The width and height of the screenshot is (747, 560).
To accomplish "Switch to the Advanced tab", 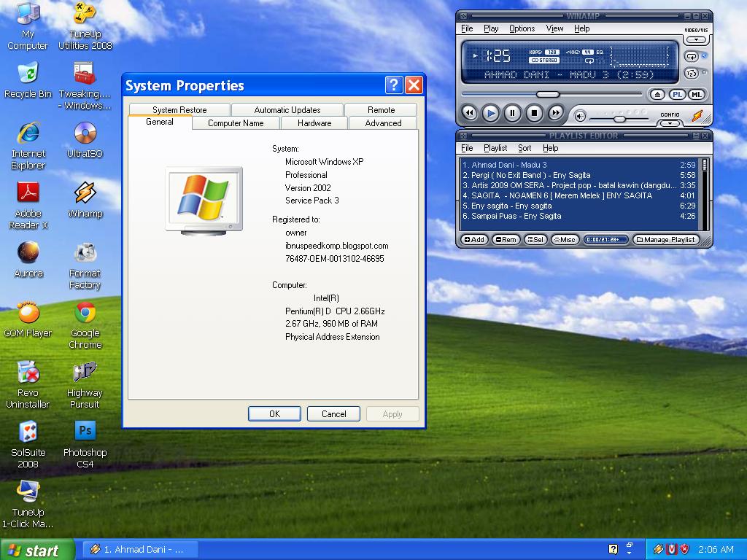I will tap(383, 122).
